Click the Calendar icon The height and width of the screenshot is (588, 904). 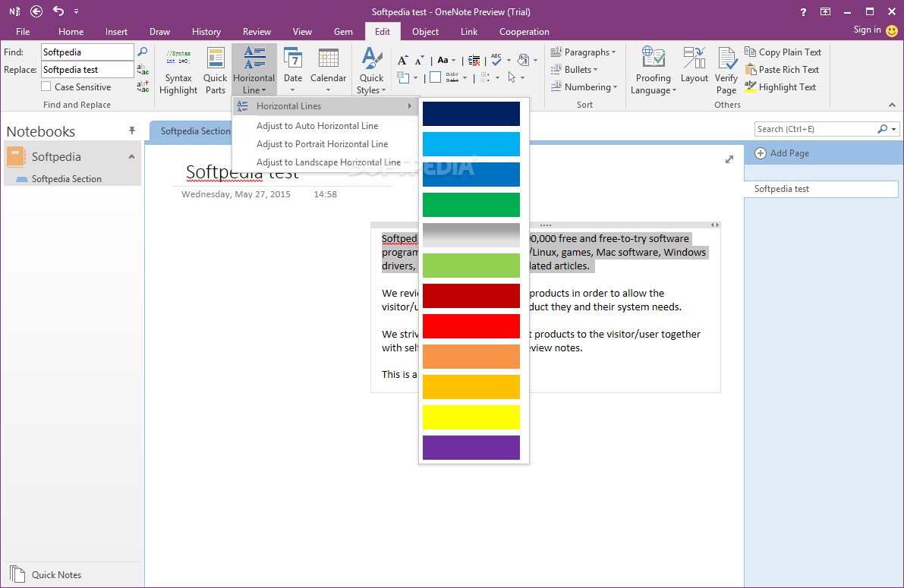329,59
